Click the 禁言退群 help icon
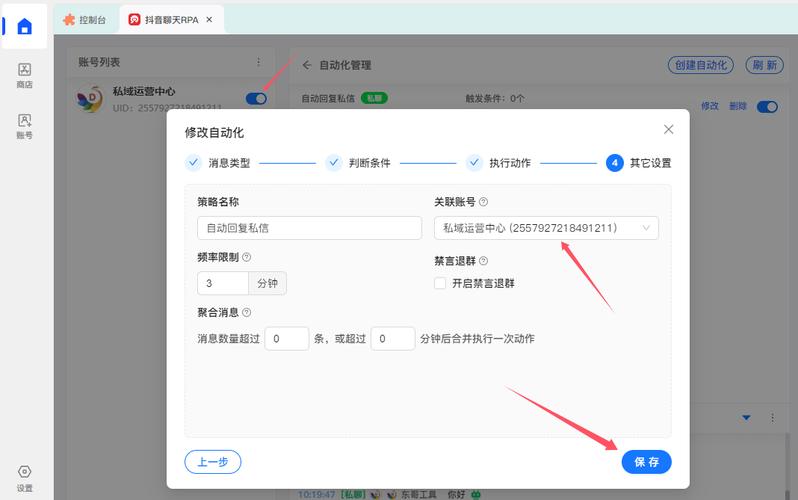This screenshot has width=798, height=500. 483,261
